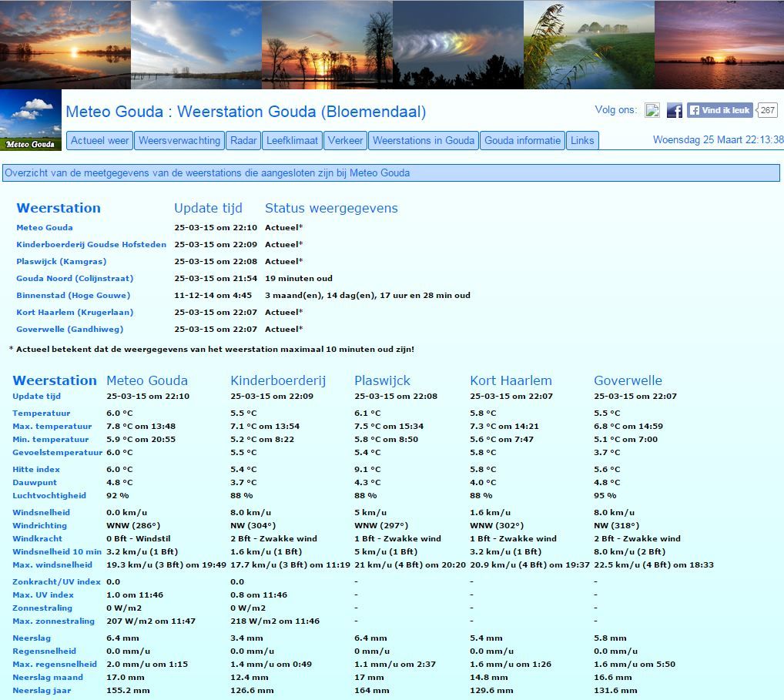Screen dimensions: 784x700
Task: Click the Meteo Gouda logo image
Action: [31, 120]
